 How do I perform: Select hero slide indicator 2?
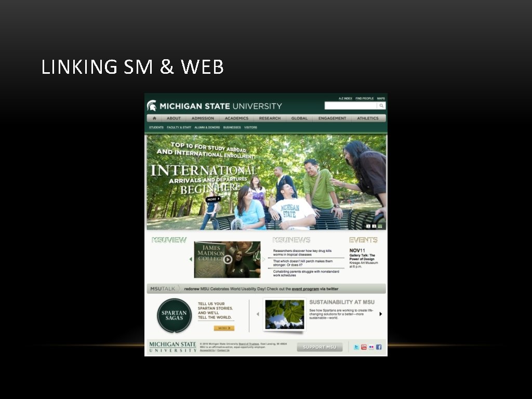(374, 226)
